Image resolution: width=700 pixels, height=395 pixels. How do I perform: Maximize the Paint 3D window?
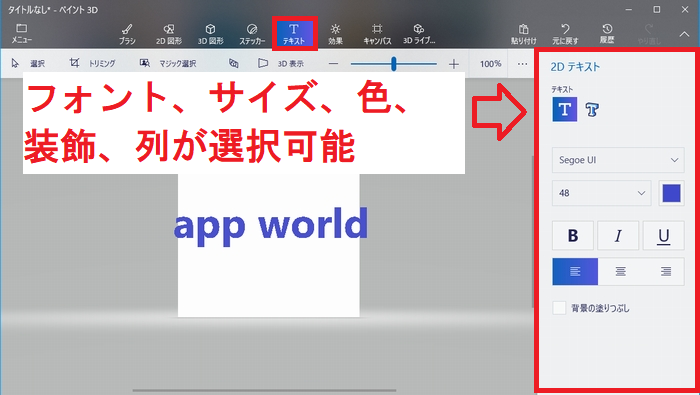point(657,9)
